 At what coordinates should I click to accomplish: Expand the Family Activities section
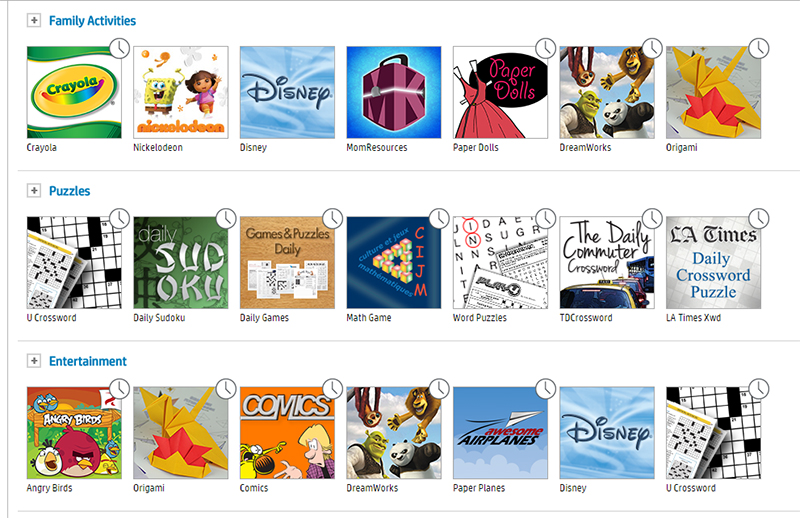34,20
